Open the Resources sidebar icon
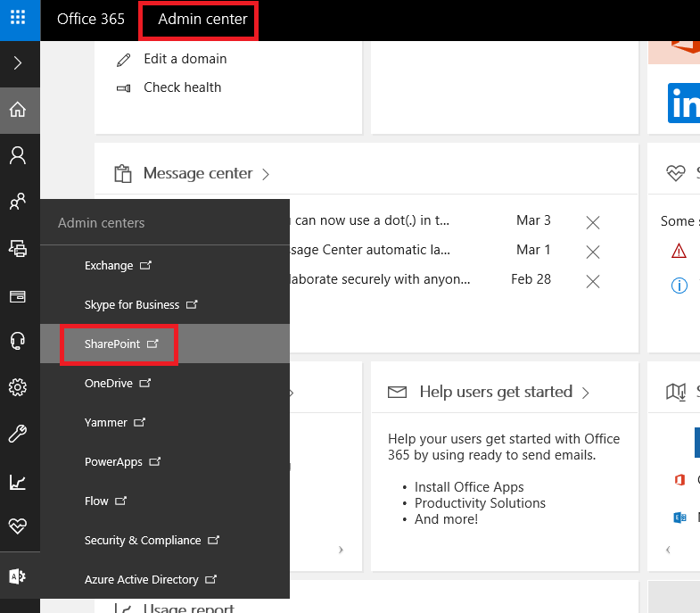This screenshot has height=613, width=700. click(x=18, y=248)
